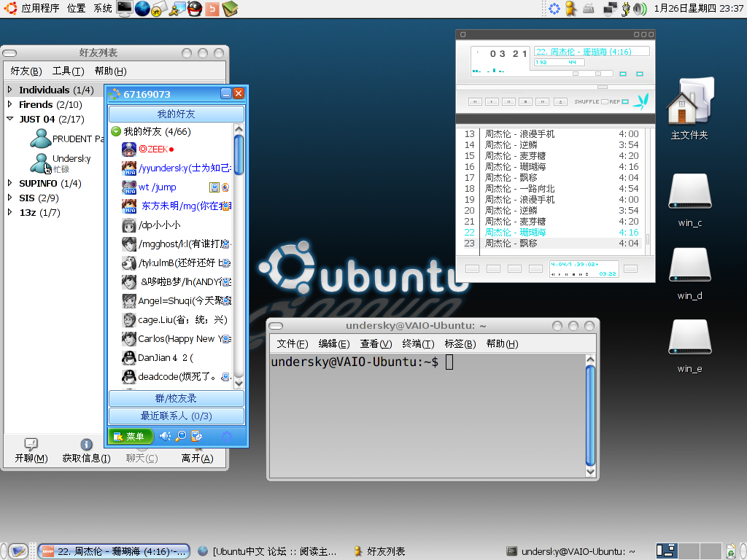Click 开聊(M) button in buddy list

[31, 451]
